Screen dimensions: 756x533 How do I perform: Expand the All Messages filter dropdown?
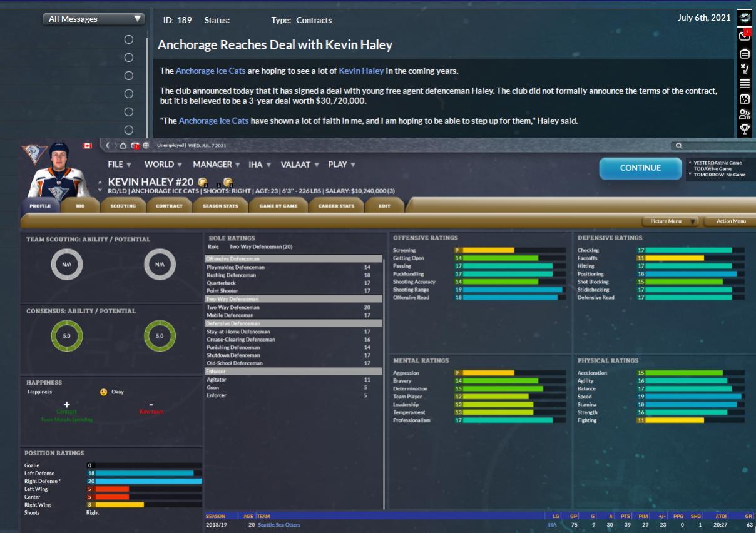click(x=94, y=19)
